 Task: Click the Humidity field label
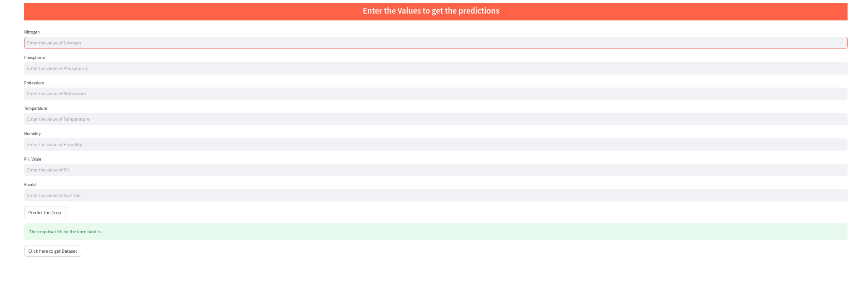(32, 134)
